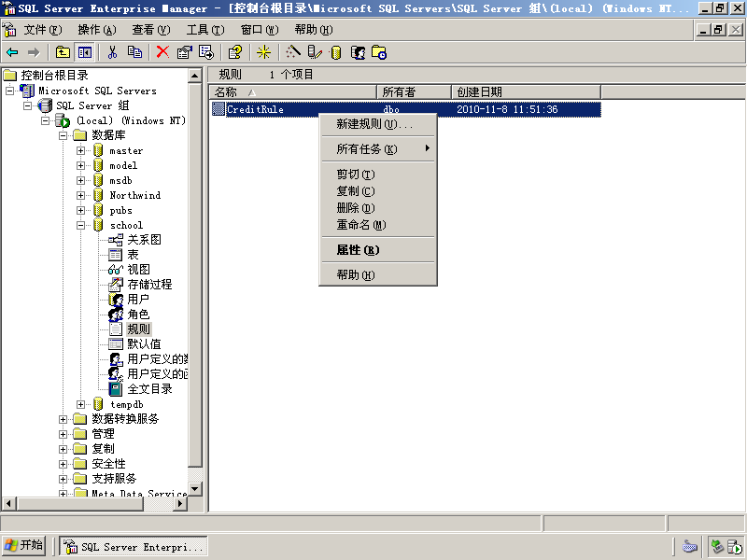Click tree pane scroll down arrow
This screenshot has width=747, height=560.
pos(195,489)
